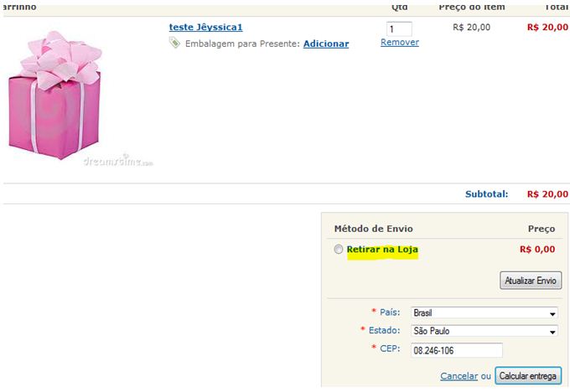The height and width of the screenshot is (392, 570).
Task: Follow the Cancelar link
Action: coord(459,376)
